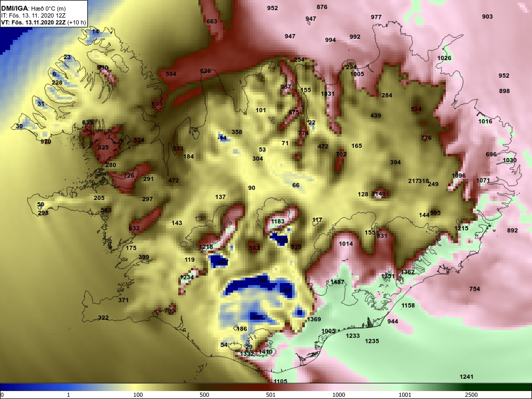The width and height of the screenshot is (532, 399).
Task: Select the map value '876'
Action: coord(322,7)
